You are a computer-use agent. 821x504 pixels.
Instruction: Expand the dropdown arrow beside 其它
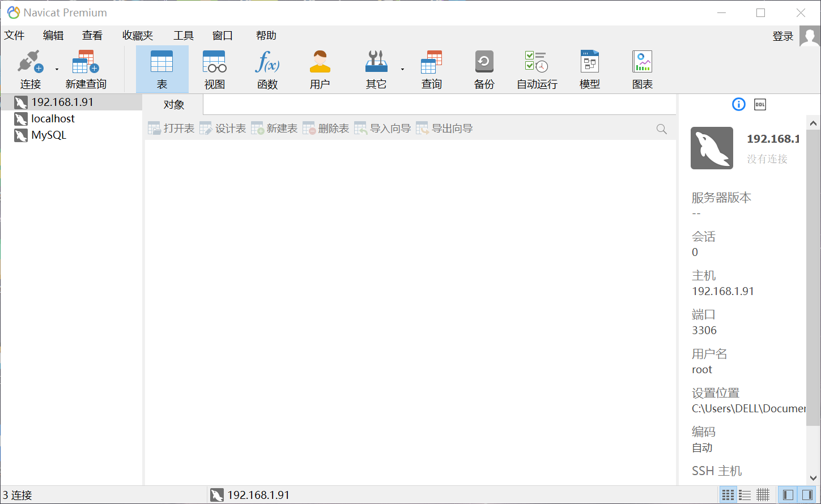(402, 70)
